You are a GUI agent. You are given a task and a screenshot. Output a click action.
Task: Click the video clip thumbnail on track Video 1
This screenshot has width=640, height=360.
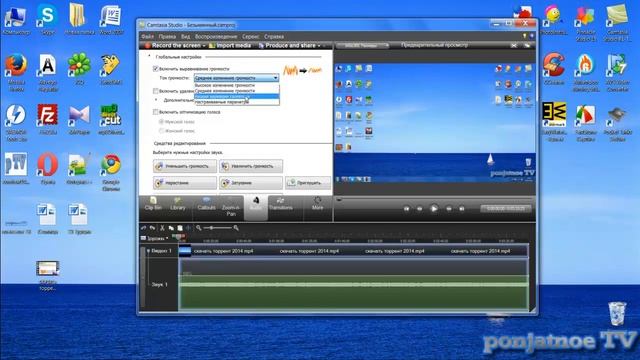pos(185,251)
